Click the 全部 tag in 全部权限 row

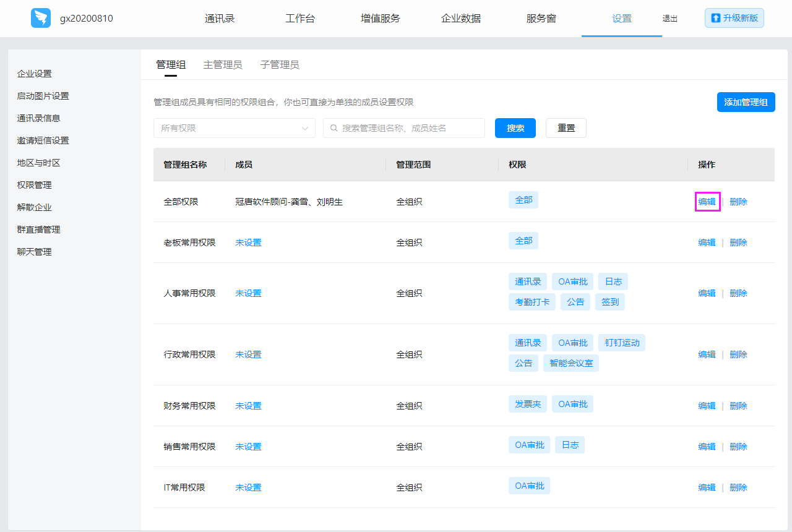point(523,200)
